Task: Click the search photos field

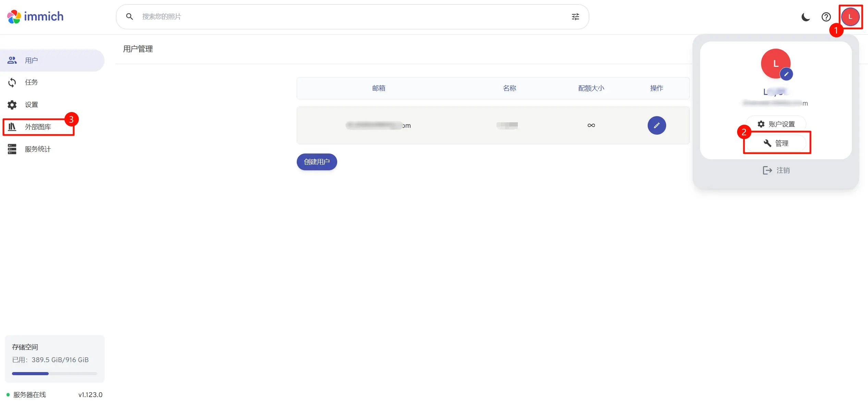Action: click(x=343, y=17)
